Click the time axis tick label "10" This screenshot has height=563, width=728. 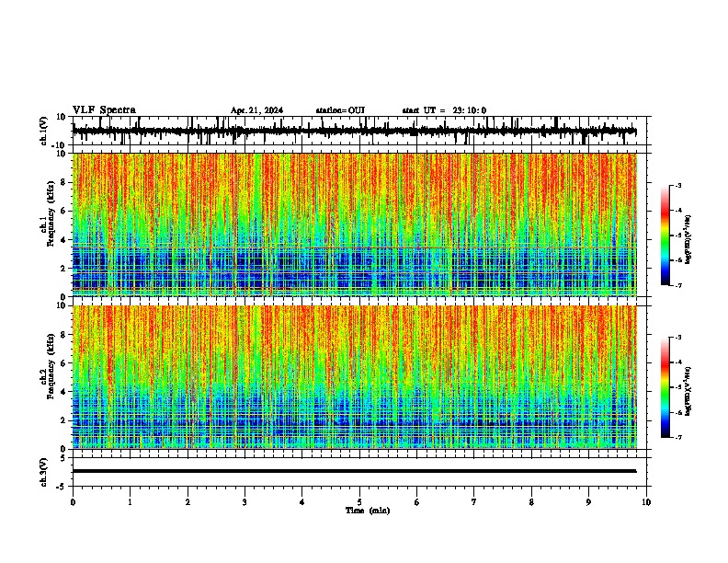646,502
